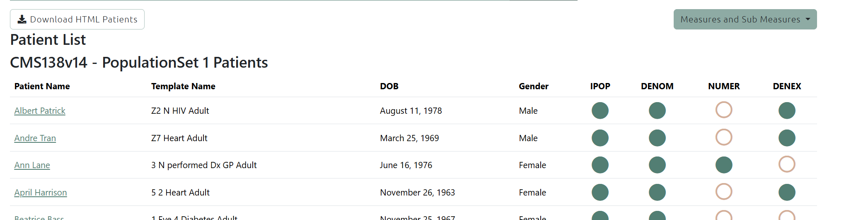Viewport: 868px width, 220px height.
Task: Click Albert Patrick's filled DENEX circle
Action: tap(787, 110)
